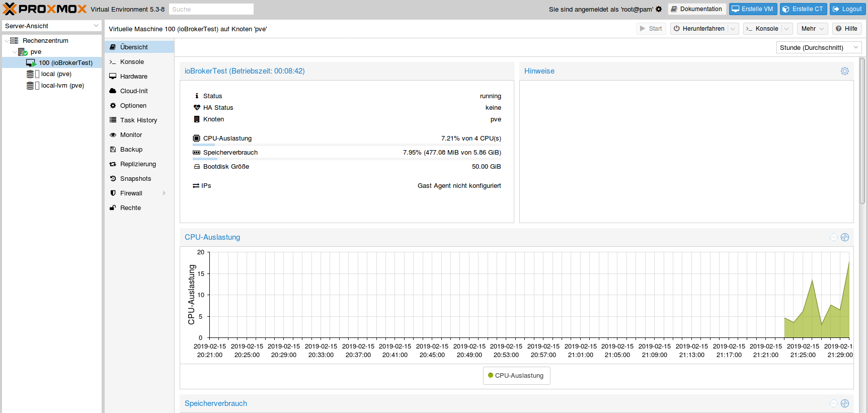The height and width of the screenshot is (413, 868).
Task: Click the pve node server icon
Action: 23,52
